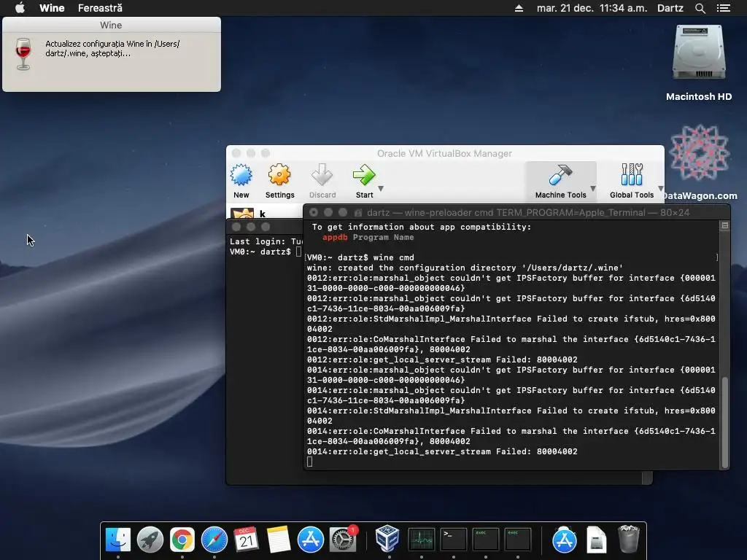Click the Oracle VM VirtualBox Manager title

tap(444, 153)
